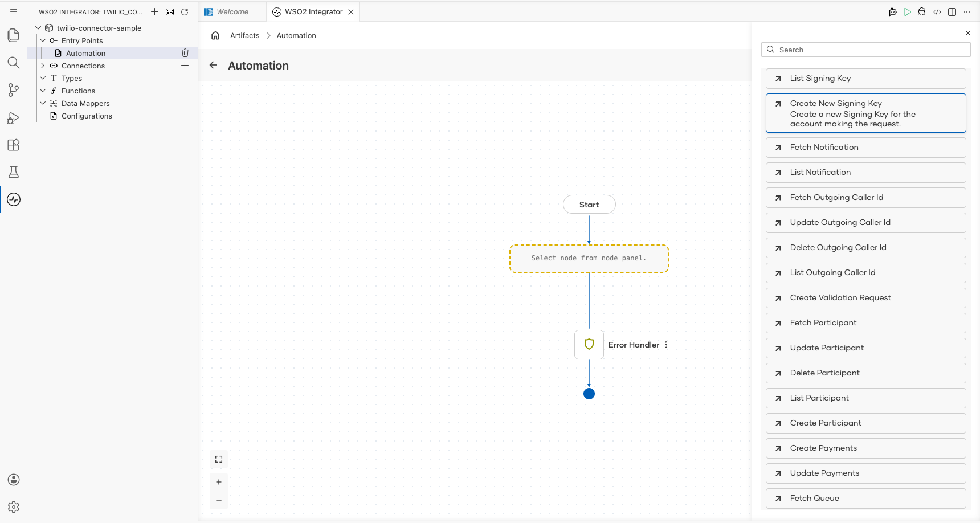Open the Search view in activity bar
The width and height of the screenshot is (980, 523).
tap(14, 63)
